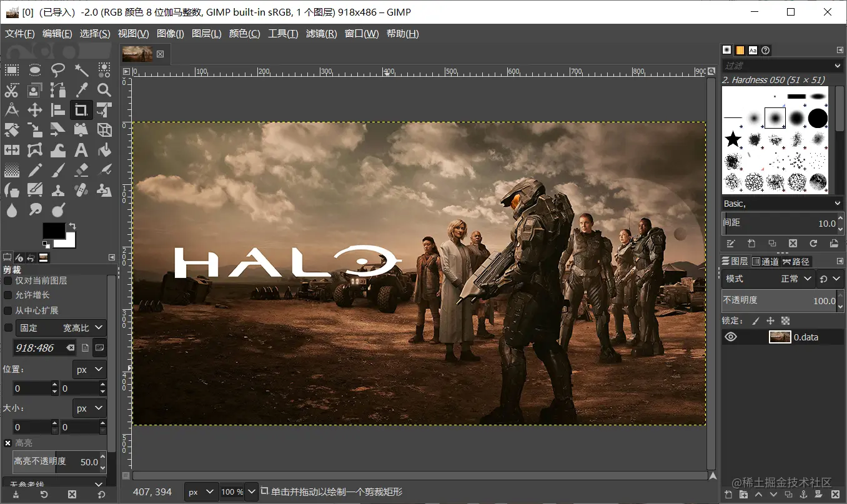847x504 pixels.
Task: Select the Measure compass tool
Action: pyautogui.click(x=12, y=111)
